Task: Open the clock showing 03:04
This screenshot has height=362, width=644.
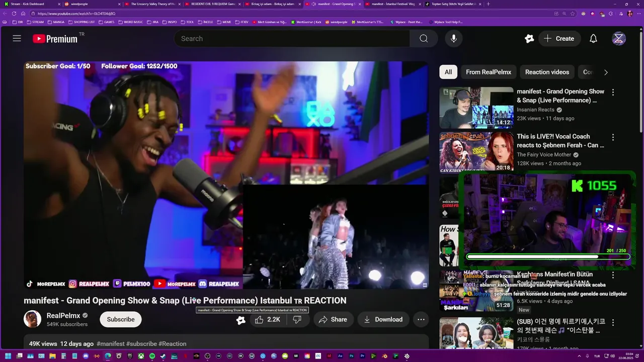Action: point(626,356)
